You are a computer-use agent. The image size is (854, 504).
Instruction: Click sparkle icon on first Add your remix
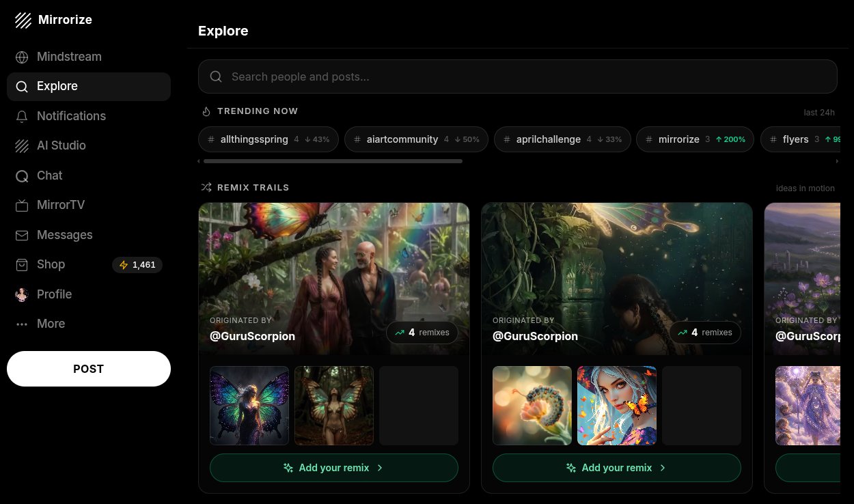(x=288, y=468)
